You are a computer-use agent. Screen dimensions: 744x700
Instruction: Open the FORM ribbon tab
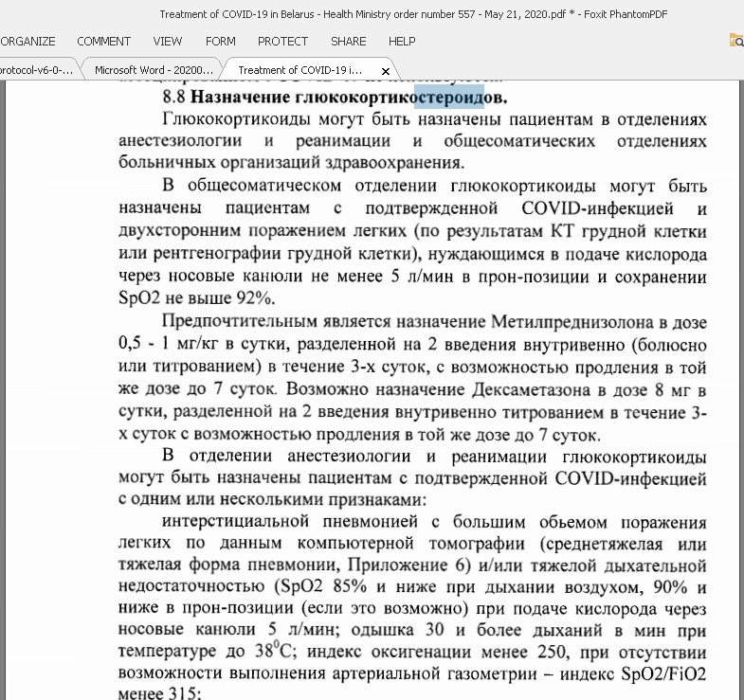220,42
